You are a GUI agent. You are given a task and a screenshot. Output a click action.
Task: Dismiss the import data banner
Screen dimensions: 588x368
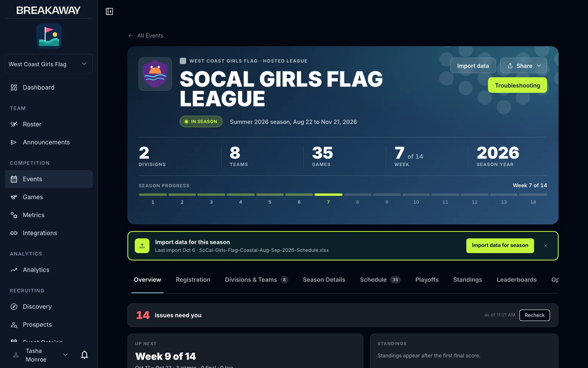(545, 246)
